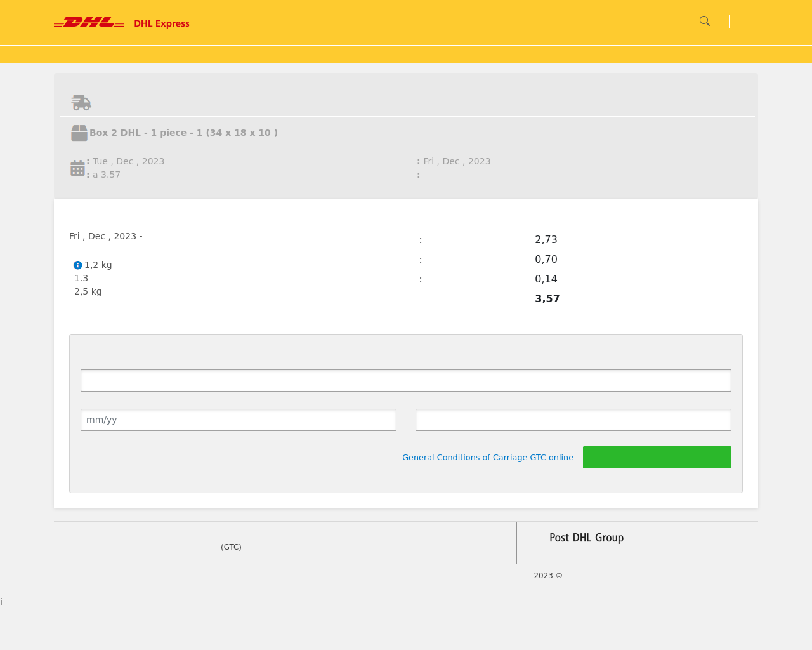Focus the empty field right of mm/yy
The height and width of the screenshot is (650, 812).
click(x=573, y=420)
